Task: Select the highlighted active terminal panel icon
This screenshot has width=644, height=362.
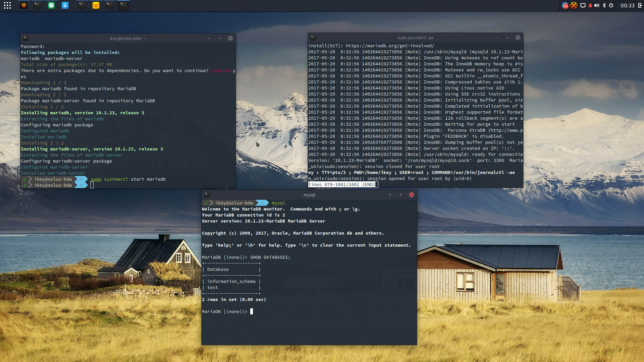Action: (x=123, y=5)
